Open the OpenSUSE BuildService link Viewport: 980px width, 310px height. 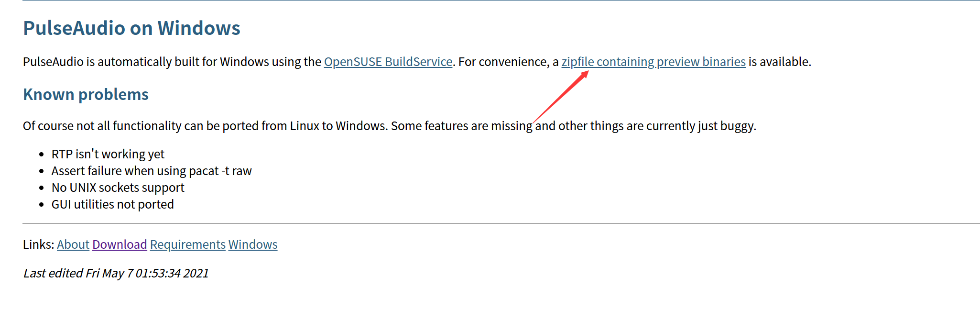point(388,62)
